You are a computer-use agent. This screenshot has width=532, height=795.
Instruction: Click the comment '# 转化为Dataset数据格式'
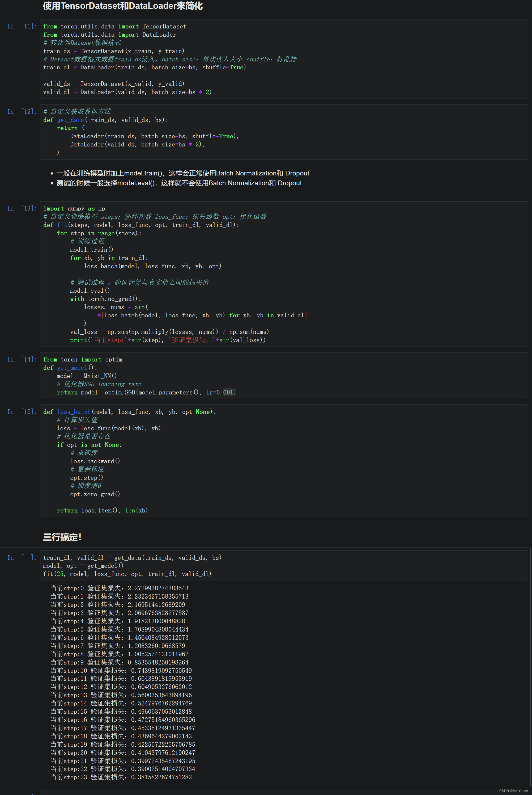tap(82, 43)
